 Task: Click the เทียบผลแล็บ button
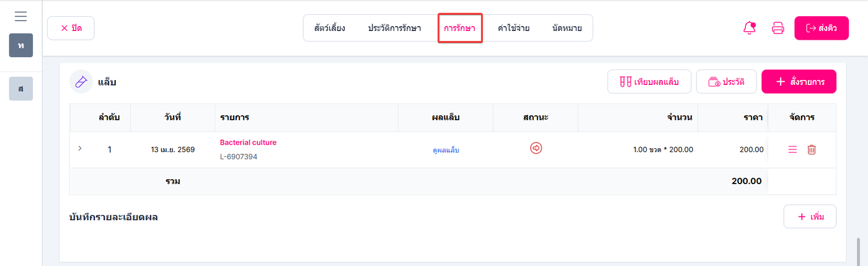point(649,82)
